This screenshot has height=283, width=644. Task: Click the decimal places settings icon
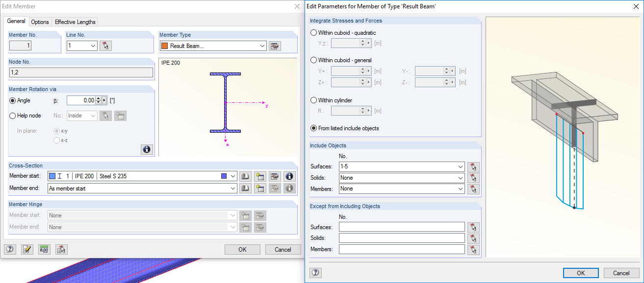point(44,249)
